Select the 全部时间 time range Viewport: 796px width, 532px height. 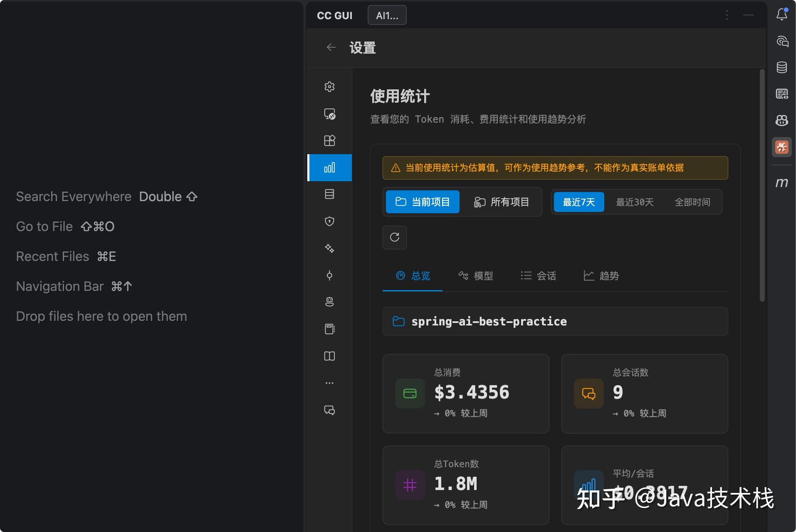tap(692, 202)
